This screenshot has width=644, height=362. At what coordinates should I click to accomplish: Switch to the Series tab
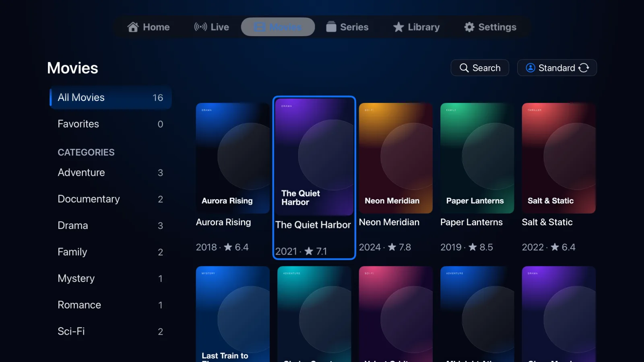(x=347, y=27)
